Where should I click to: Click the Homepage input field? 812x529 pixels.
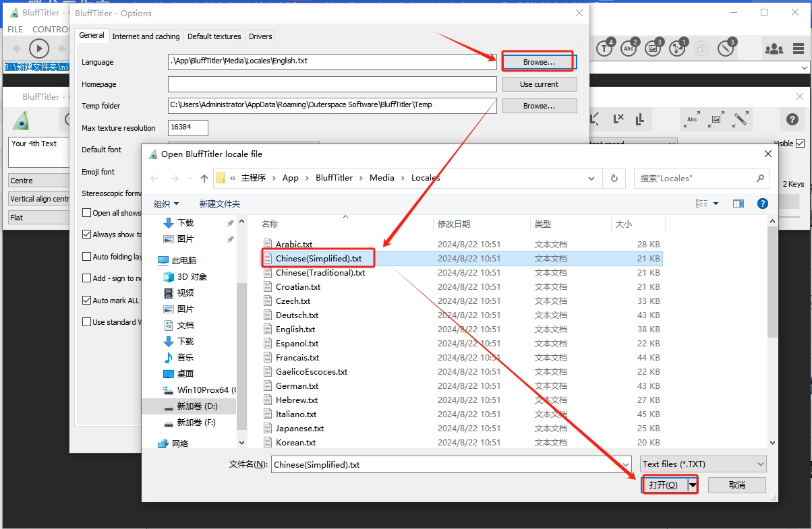(x=332, y=84)
